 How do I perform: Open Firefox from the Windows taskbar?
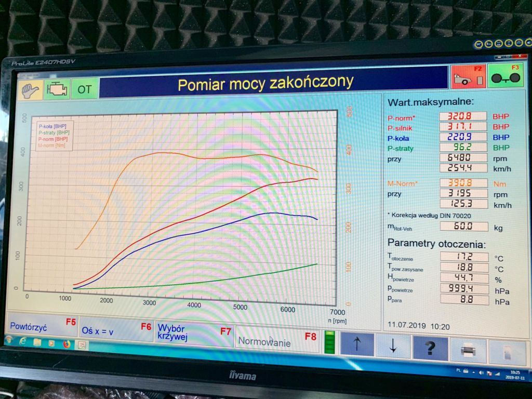tap(66, 343)
